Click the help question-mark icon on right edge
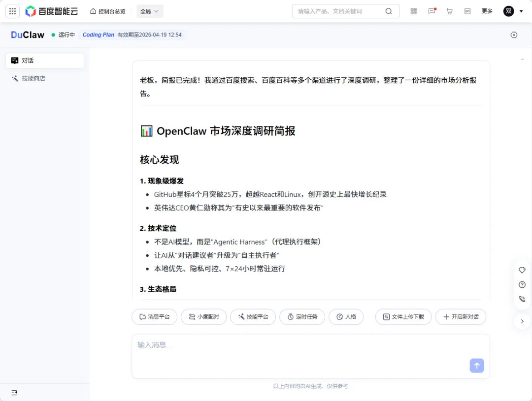This screenshot has height=401, width=532. pos(522,284)
